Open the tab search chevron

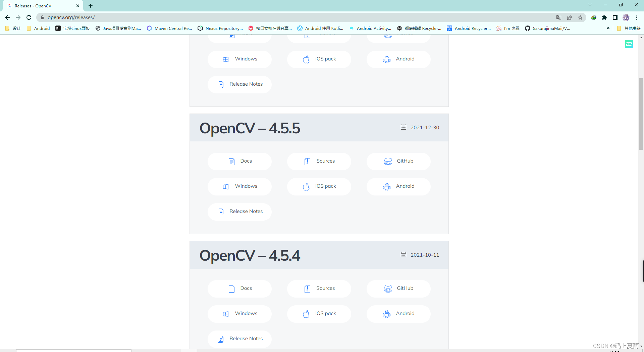tap(590, 5)
